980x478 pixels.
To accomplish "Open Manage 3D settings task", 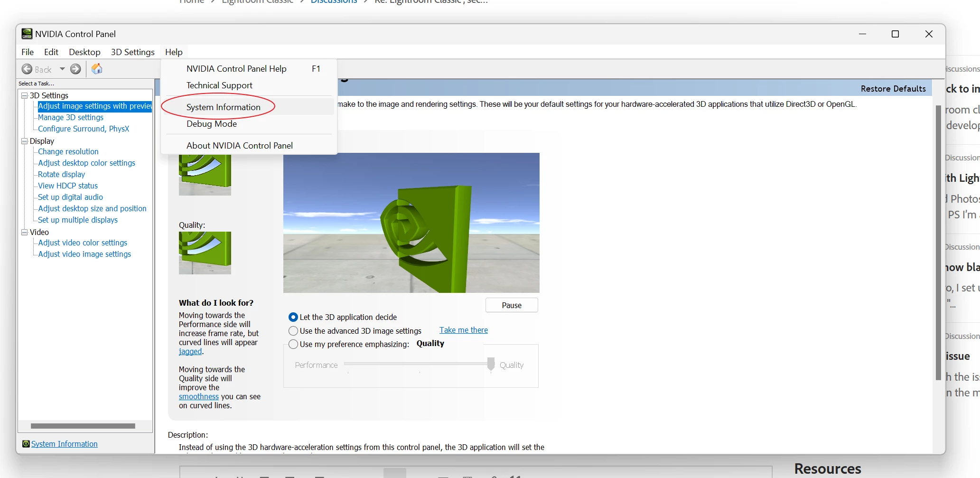I will (71, 117).
